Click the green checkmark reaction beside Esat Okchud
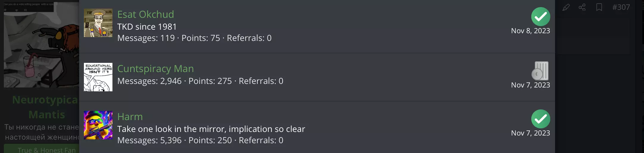644x153 pixels. [540, 17]
